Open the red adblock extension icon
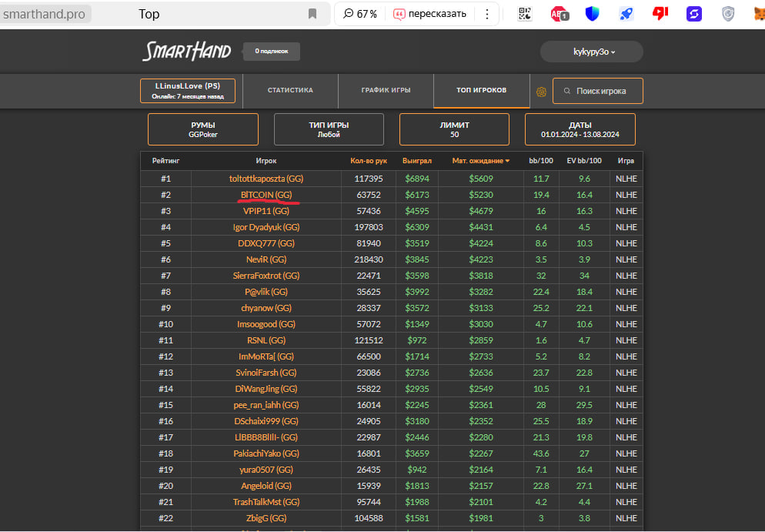 [x=559, y=14]
